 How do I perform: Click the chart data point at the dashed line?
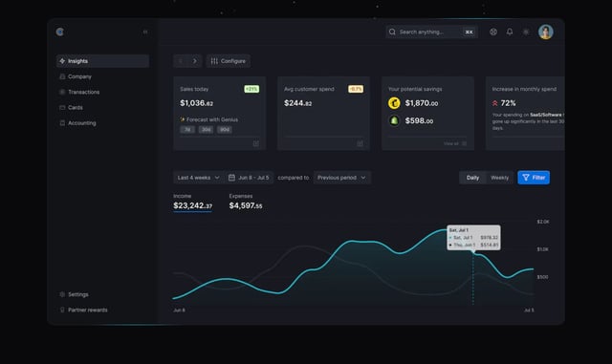(x=473, y=253)
